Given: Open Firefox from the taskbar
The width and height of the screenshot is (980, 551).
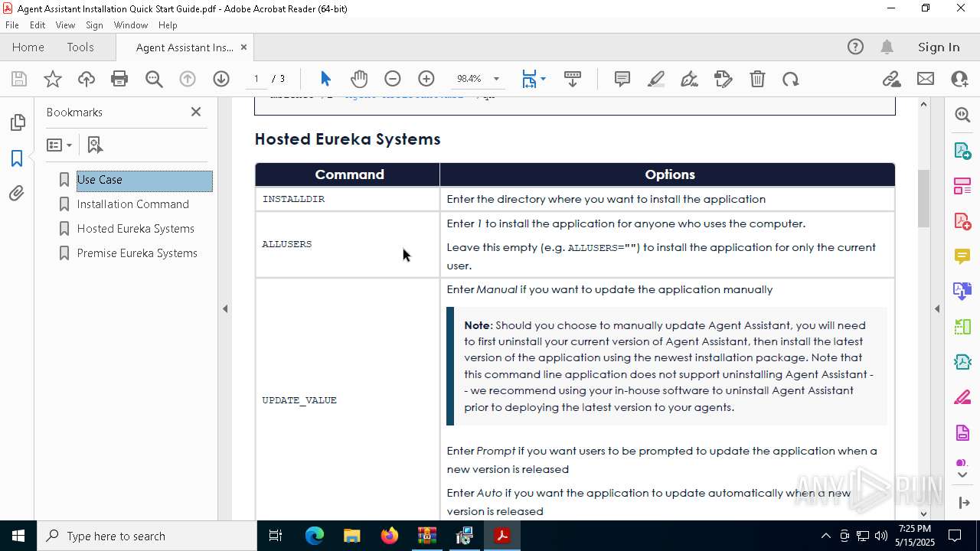Looking at the screenshot, I should click(390, 536).
